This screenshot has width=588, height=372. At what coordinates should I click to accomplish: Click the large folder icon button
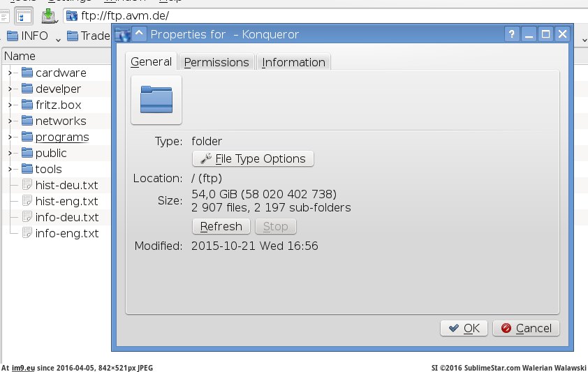tap(156, 100)
